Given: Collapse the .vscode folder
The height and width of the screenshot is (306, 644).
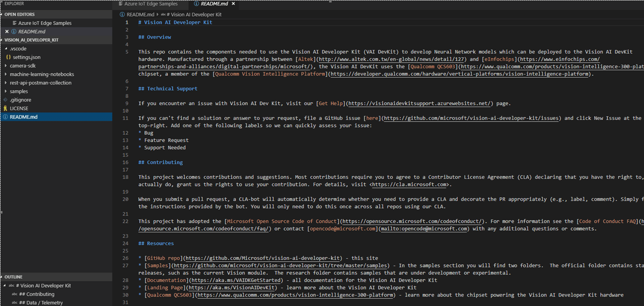Looking at the screenshot, I should tap(5, 48).
